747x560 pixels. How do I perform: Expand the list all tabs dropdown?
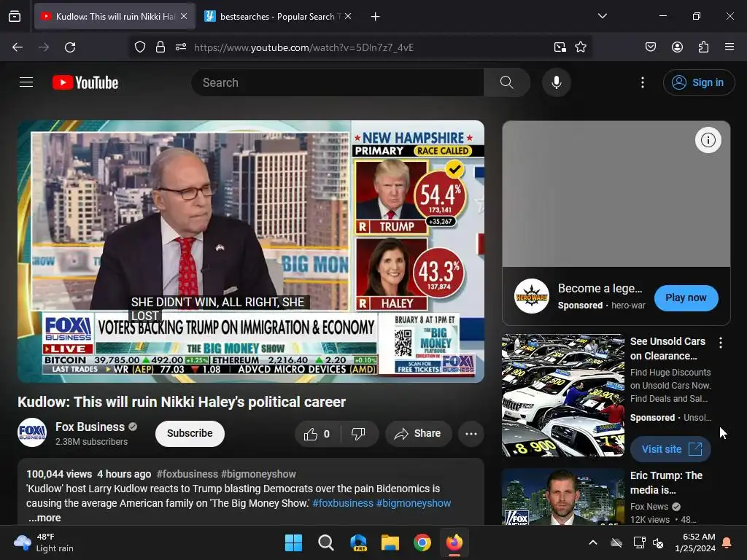point(602,16)
